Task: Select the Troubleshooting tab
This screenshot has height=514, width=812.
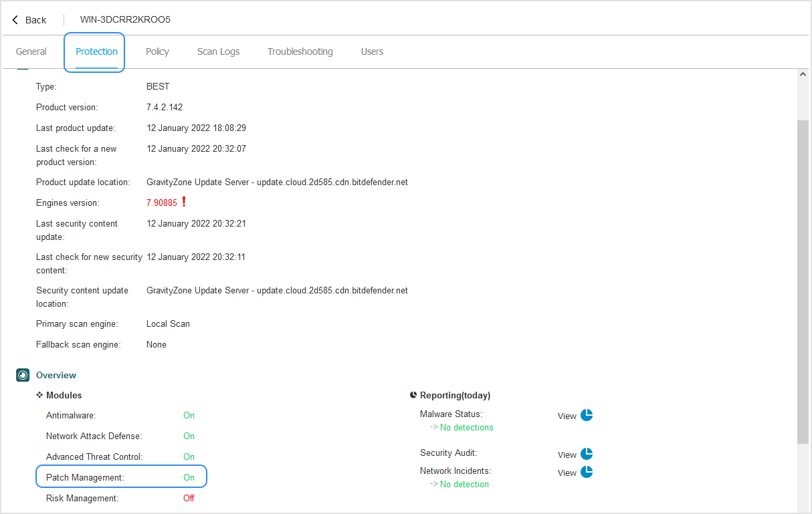Action: pyautogui.click(x=300, y=51)
